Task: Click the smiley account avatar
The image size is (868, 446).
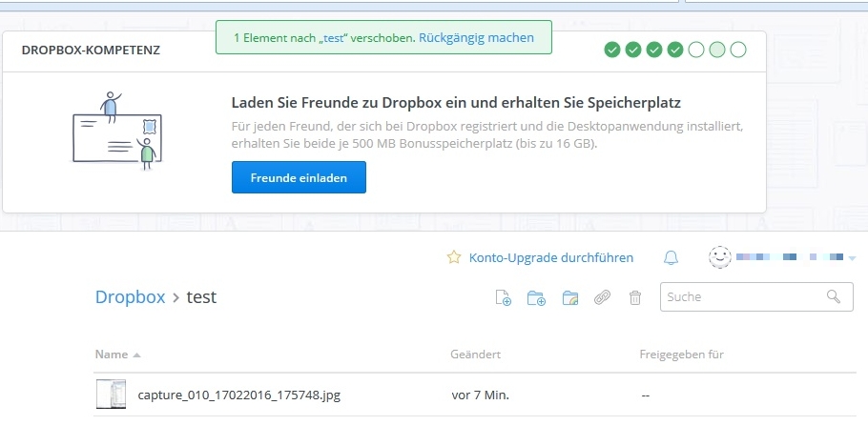Action: tap(720, 257)
